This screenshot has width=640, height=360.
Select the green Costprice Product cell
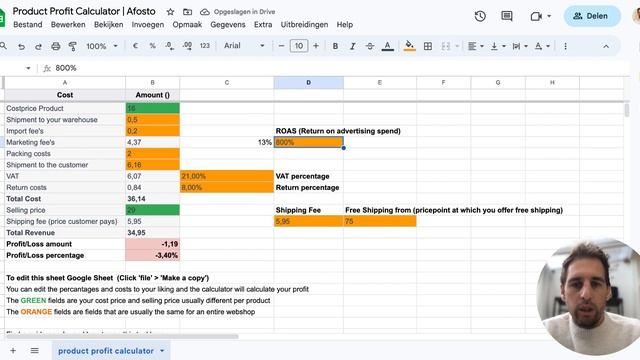153,108
